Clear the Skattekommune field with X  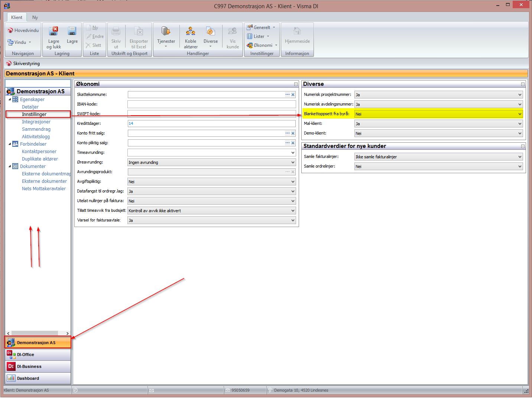coord(293,95)
